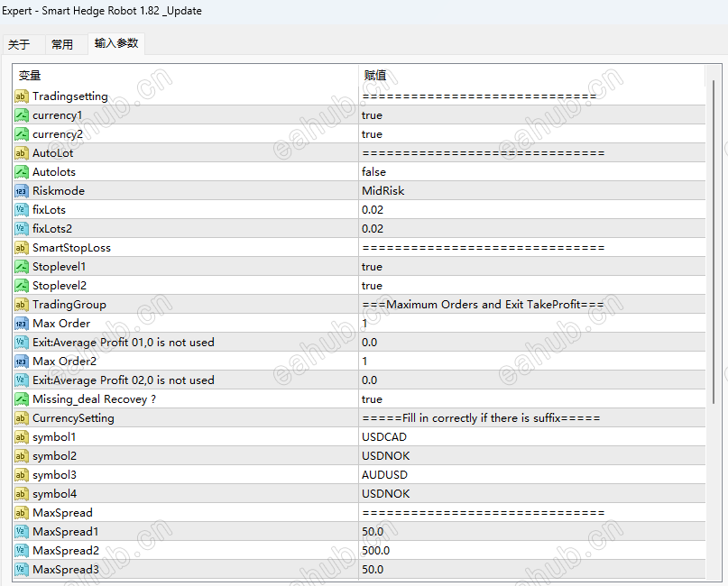Viewport: 728px width, 586px height.
Task: Toggle the Autolots value set to false
Action: 530,172
